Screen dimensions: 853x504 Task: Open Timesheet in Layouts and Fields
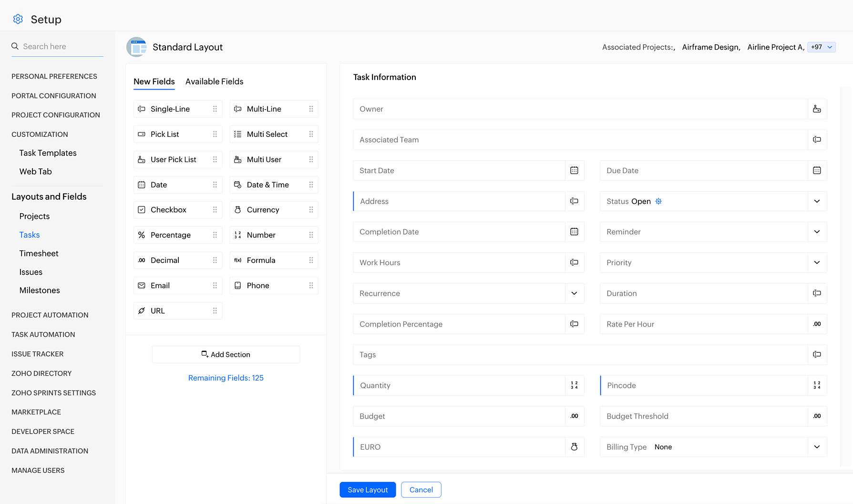39,254
